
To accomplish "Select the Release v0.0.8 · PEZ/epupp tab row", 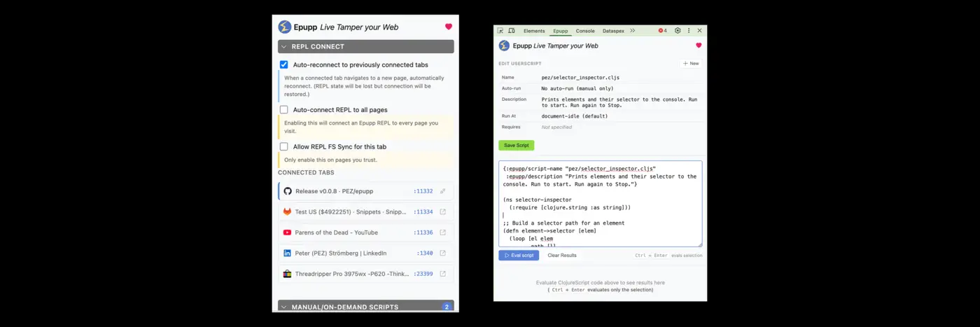I will (x=366, y=191).
